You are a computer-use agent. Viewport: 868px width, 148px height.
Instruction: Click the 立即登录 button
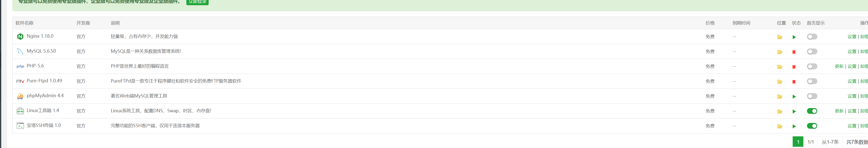[197, 2]
